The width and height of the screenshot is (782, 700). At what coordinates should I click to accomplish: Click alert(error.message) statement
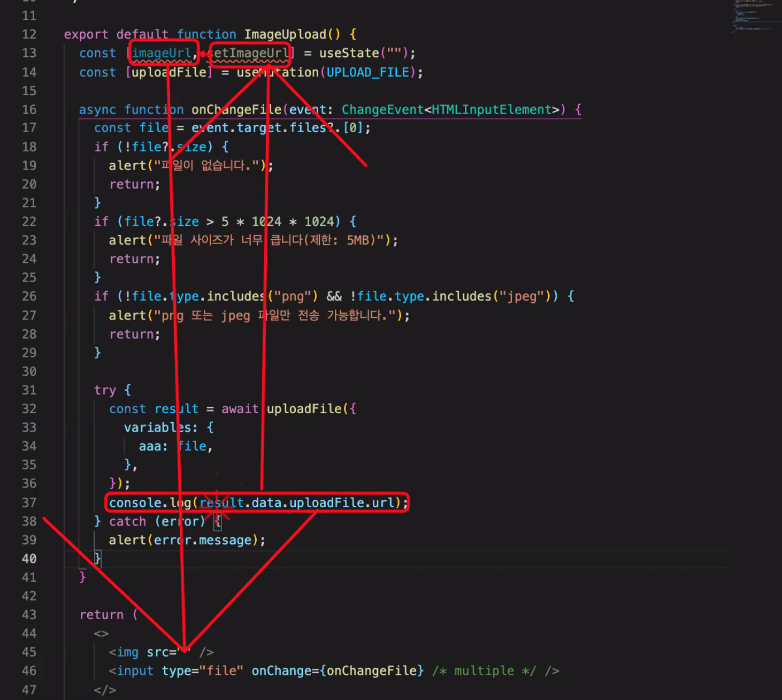click(x=187, y=540)
